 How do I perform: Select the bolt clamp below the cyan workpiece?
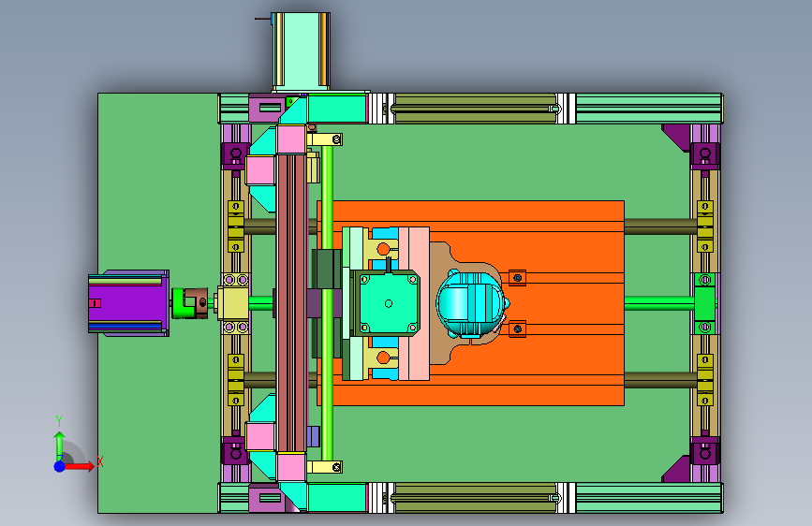[x=517, y=329]
